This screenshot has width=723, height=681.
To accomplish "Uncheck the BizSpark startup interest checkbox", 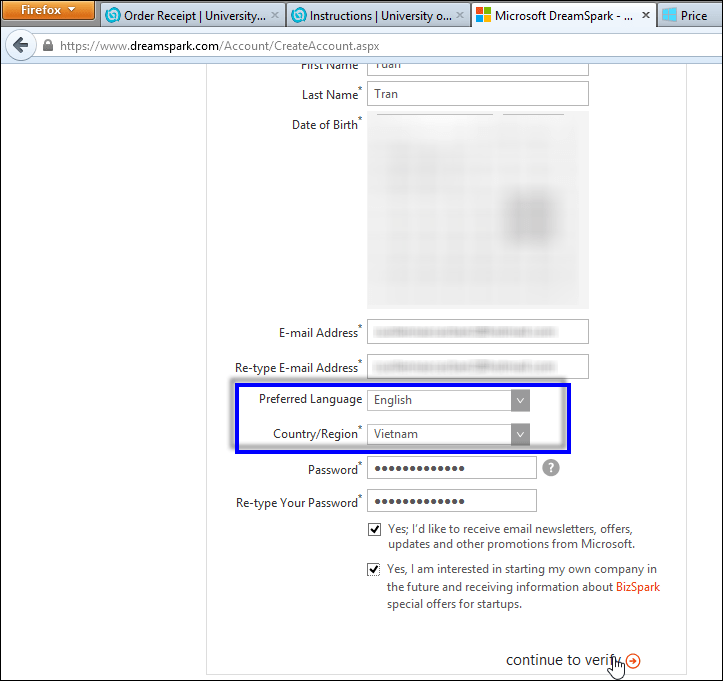I will (x=374, y=570).
